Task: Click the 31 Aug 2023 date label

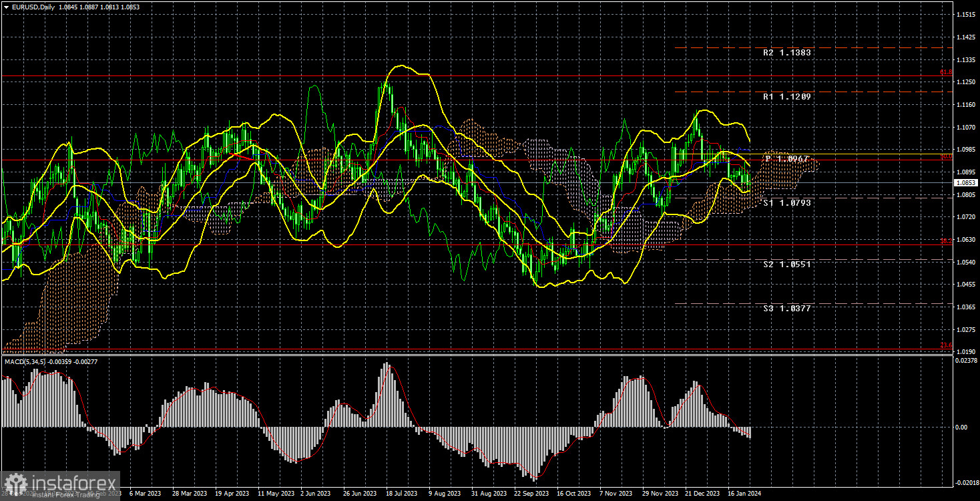Action: (x=490, y=494)
